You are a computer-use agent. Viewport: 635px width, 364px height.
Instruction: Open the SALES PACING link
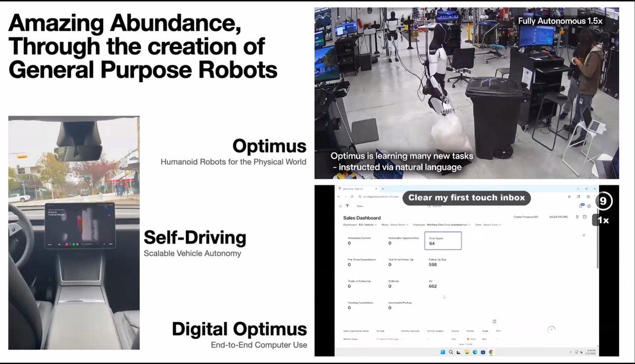click(558, 217)
